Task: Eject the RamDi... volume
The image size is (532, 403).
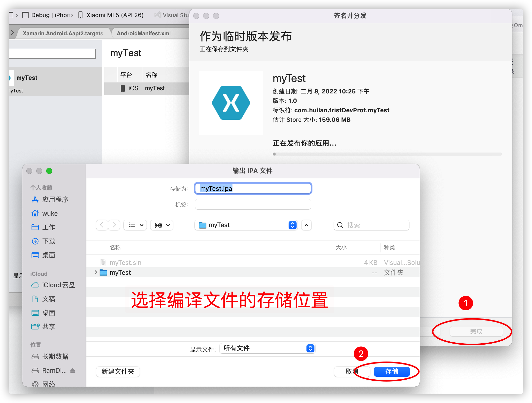Action: coord(73,370)
